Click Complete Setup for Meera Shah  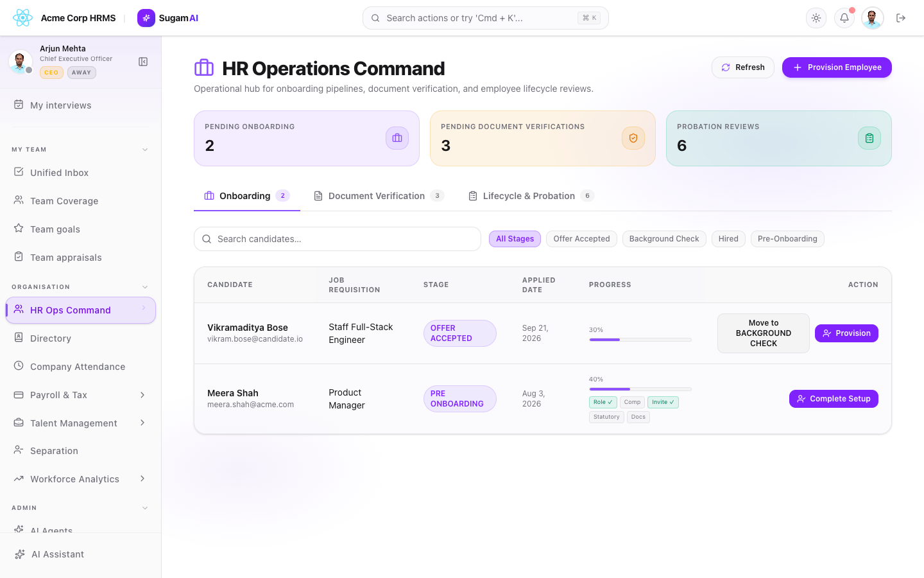834,399
